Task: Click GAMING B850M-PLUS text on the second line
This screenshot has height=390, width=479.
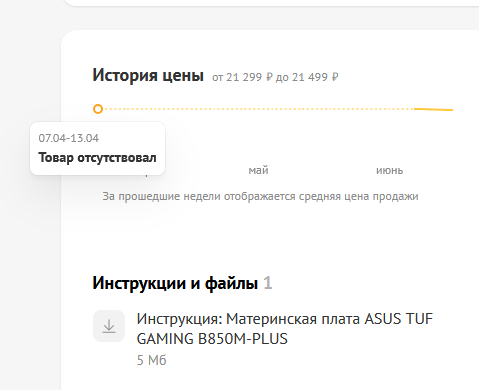Action: tap(212, 339)
